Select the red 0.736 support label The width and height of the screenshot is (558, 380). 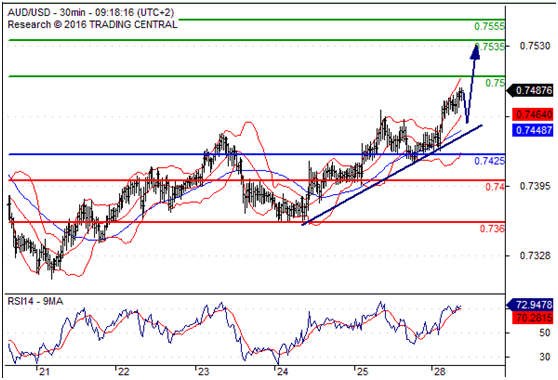click(492, 229)
